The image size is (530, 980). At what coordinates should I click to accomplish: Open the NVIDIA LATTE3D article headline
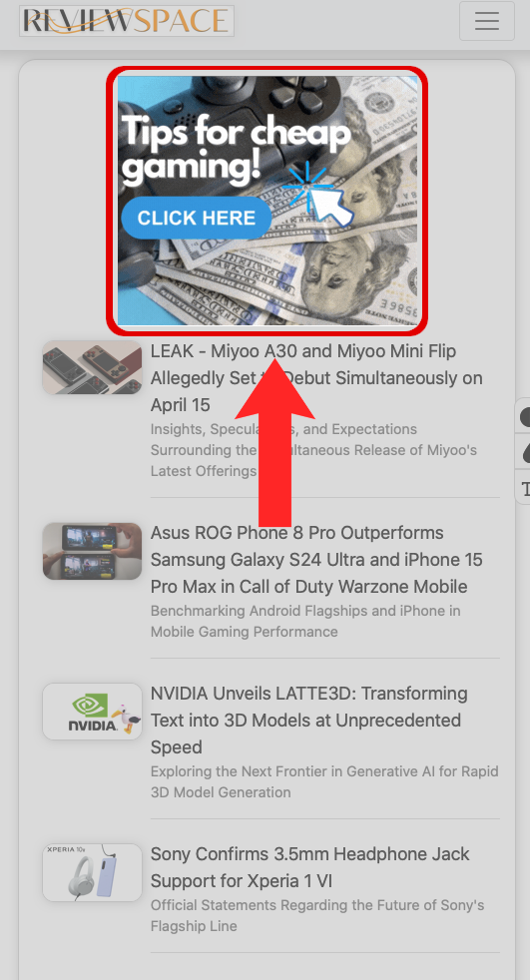click(x=308, y=720)
